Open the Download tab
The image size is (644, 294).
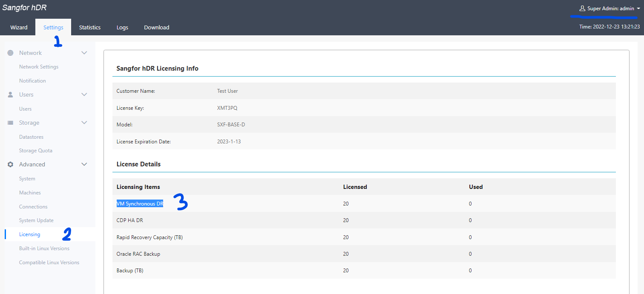click(x=156, y=27)
